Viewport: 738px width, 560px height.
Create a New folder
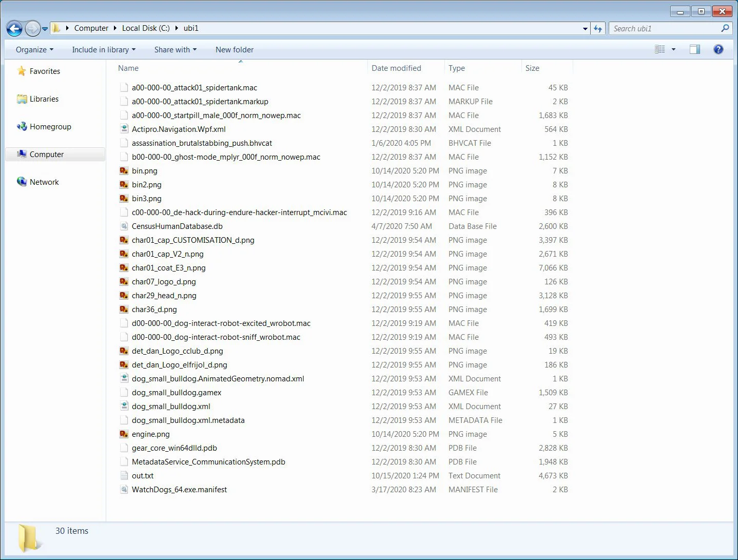tap(235, 50)
